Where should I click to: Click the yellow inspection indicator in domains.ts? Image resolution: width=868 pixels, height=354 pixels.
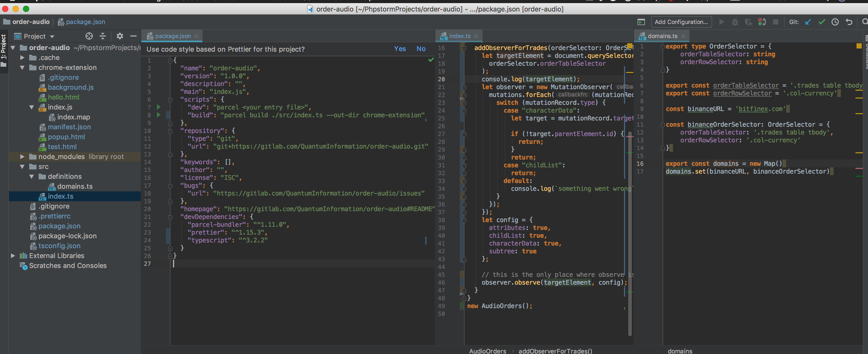click(859, 46)
